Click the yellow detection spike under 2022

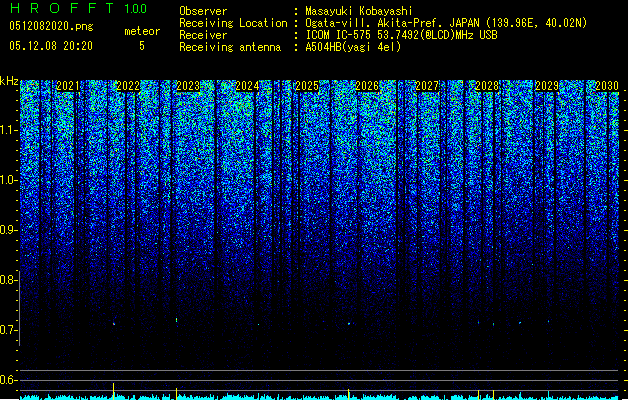(114, 391)
